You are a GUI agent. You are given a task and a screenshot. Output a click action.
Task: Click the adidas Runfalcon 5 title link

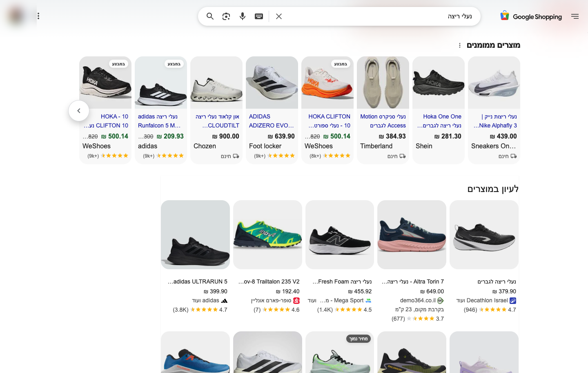(159, 121)
